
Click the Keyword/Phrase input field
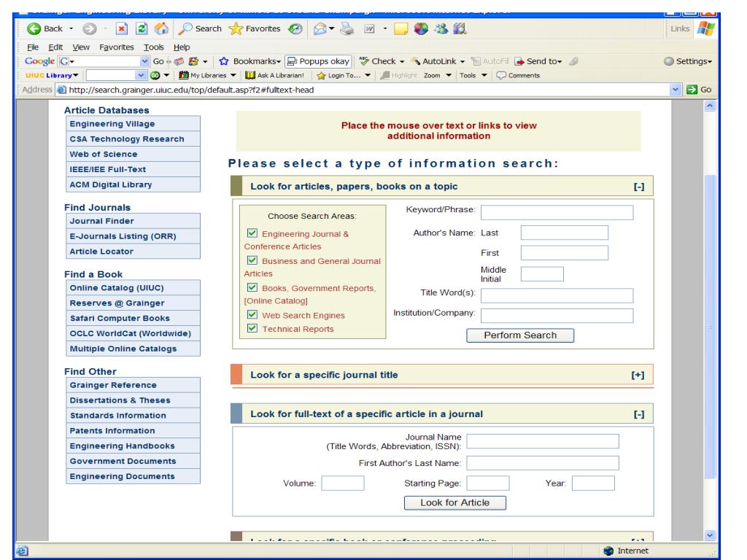click(x=557, y=212)
